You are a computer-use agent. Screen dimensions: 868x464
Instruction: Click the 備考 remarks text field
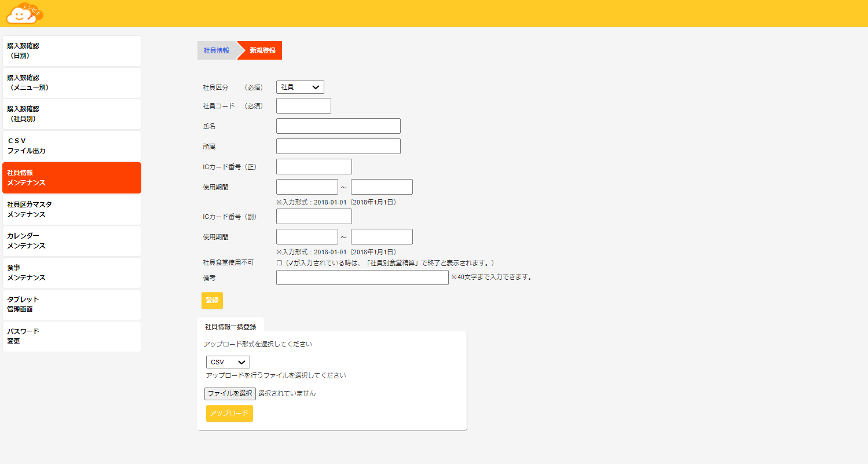pos(362,277)
